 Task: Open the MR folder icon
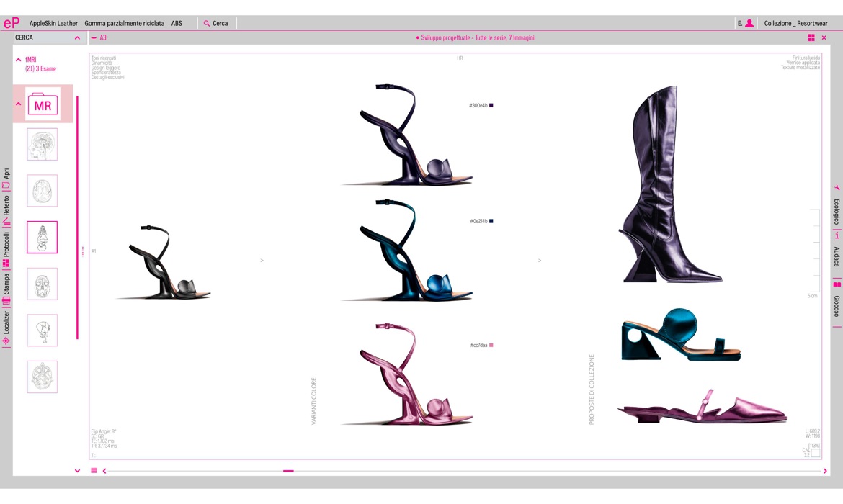point(43,104)
